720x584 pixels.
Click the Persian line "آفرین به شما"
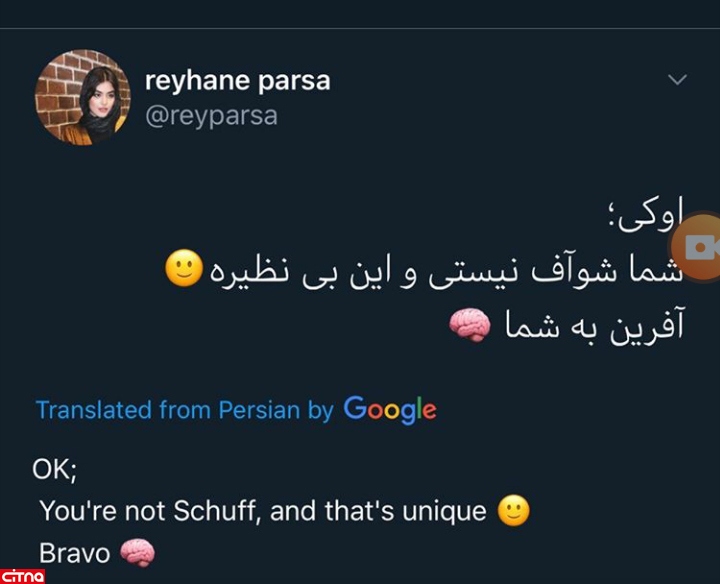[592, 325]
